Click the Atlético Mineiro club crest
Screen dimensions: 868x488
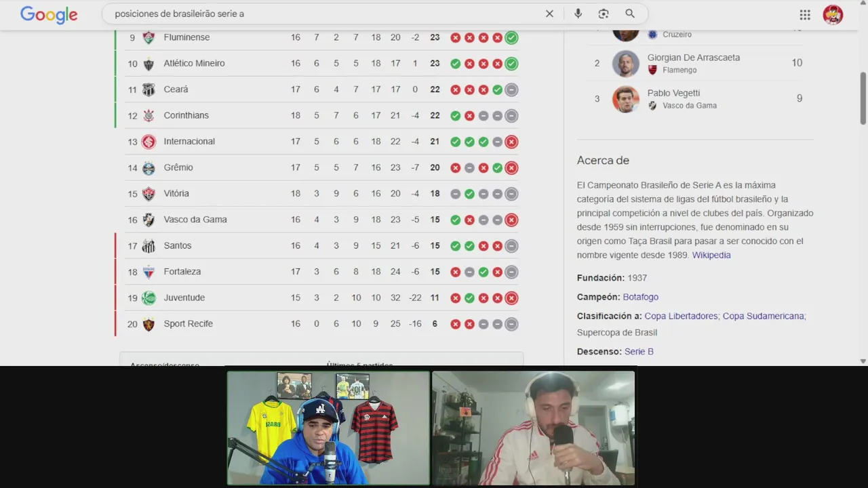point(149,64)
